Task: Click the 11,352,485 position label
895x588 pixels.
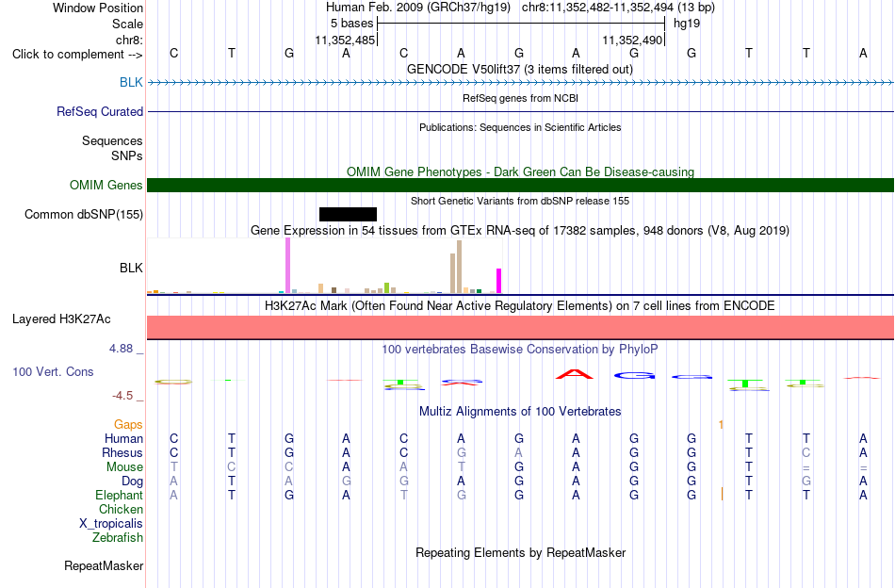Action: (x=346, y=40)
